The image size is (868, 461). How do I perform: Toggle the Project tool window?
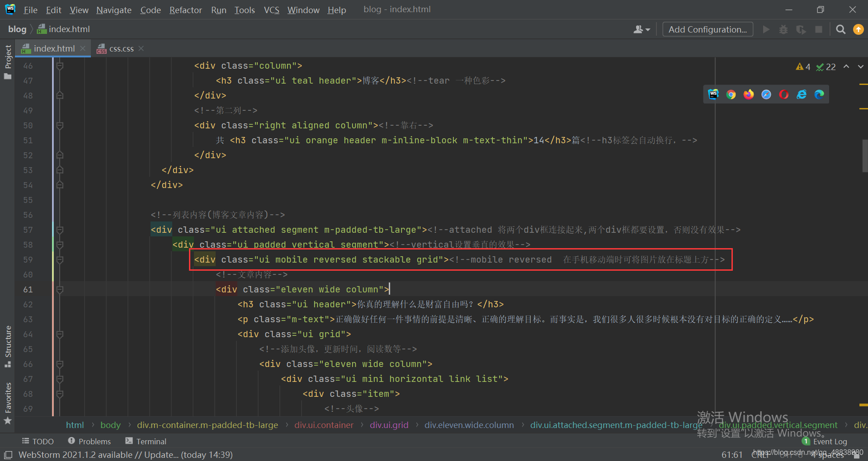pyautogui.click(x=8, y=61)
